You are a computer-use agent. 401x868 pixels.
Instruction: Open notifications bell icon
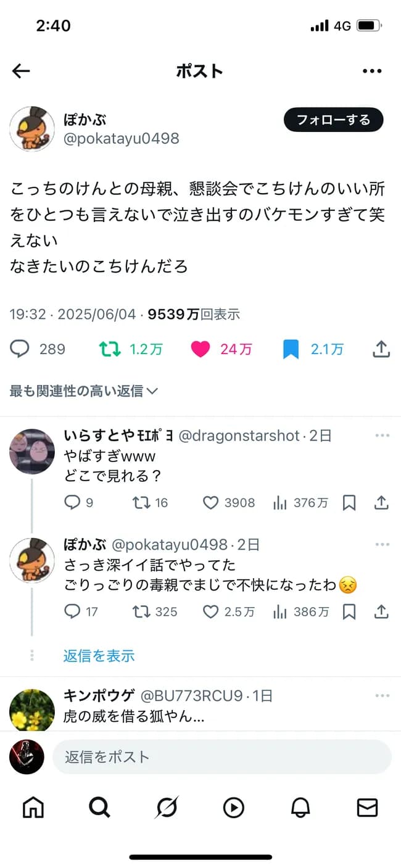(300, 807)
